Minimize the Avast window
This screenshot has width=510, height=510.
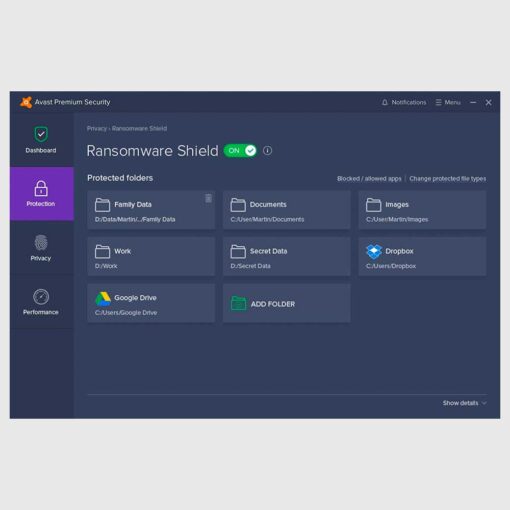point(473,102)
